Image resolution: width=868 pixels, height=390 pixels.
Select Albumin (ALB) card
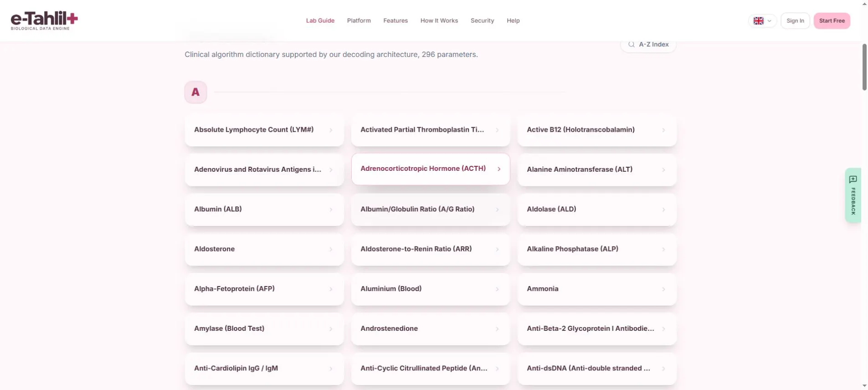point(264,210)
